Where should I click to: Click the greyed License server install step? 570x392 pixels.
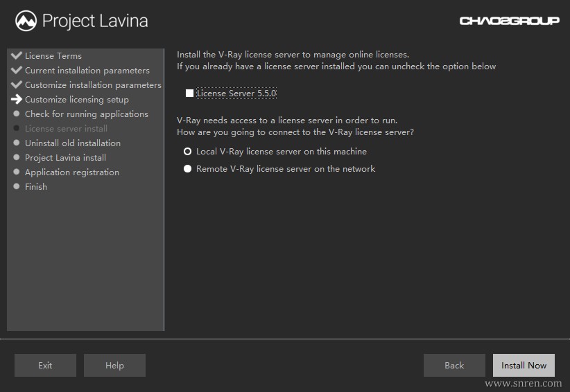(x=66, y=129)
